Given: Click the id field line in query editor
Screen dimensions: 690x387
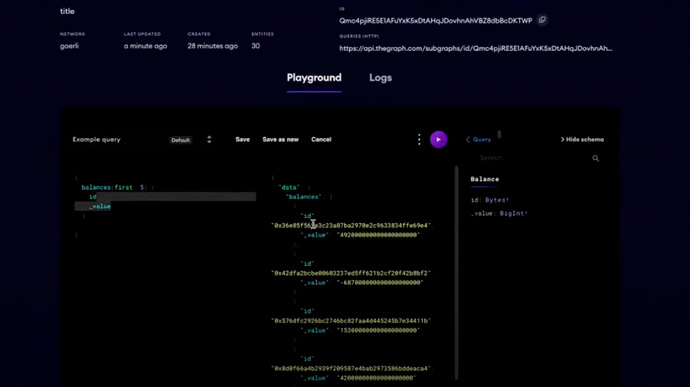Looking at the screenshot, I should (93, 197).
